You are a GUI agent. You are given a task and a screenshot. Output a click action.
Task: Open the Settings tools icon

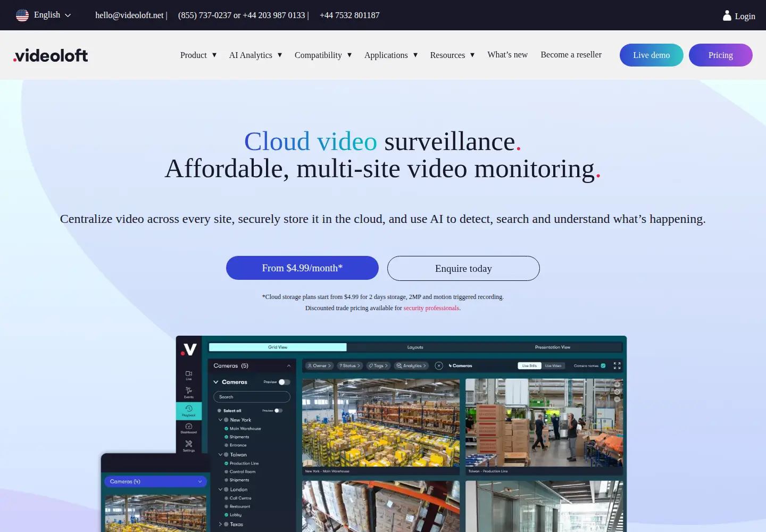(x=189, y=446)
